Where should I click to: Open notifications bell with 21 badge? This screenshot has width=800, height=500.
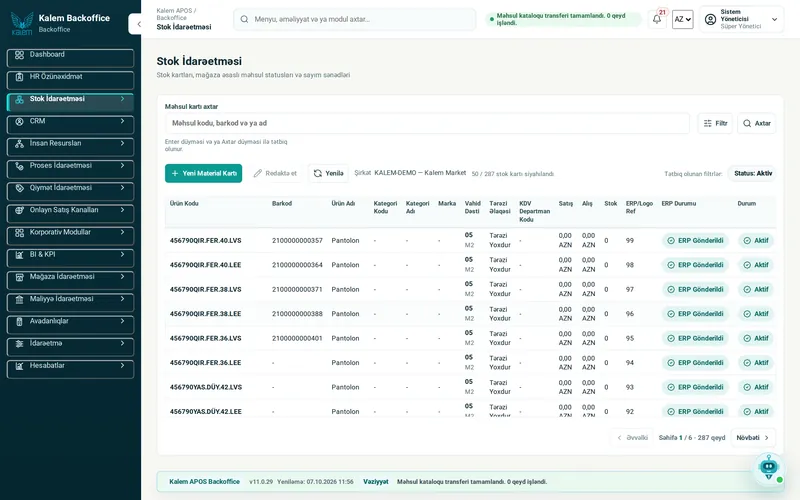(x=657, y=19)
